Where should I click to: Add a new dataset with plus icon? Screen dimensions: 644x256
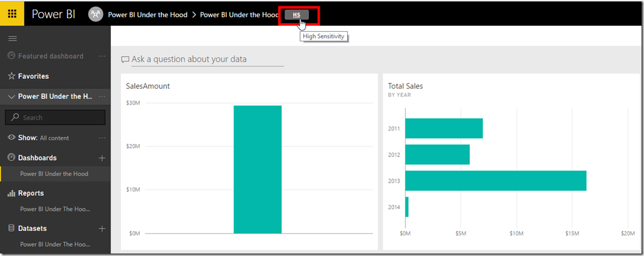click(102, 228)
